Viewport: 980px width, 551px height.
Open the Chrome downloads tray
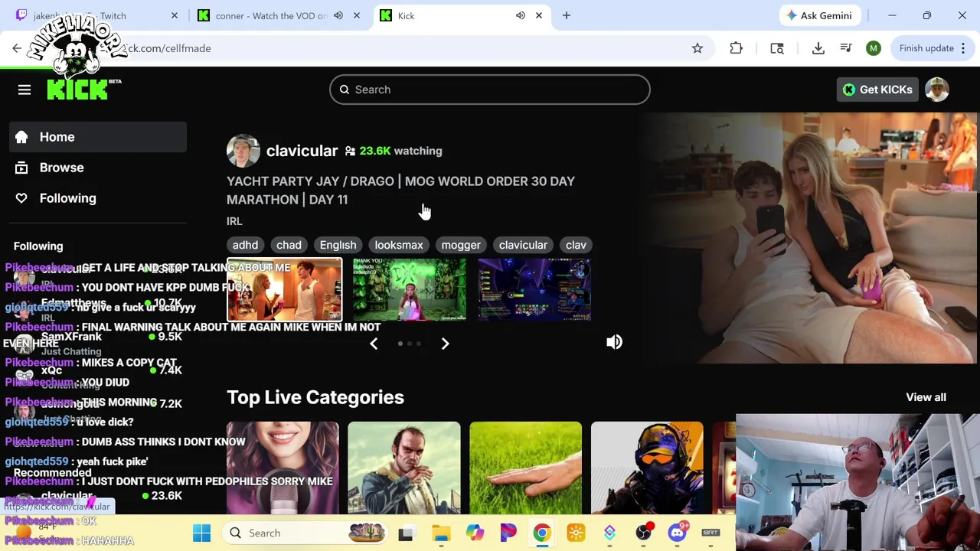[818, 48]
